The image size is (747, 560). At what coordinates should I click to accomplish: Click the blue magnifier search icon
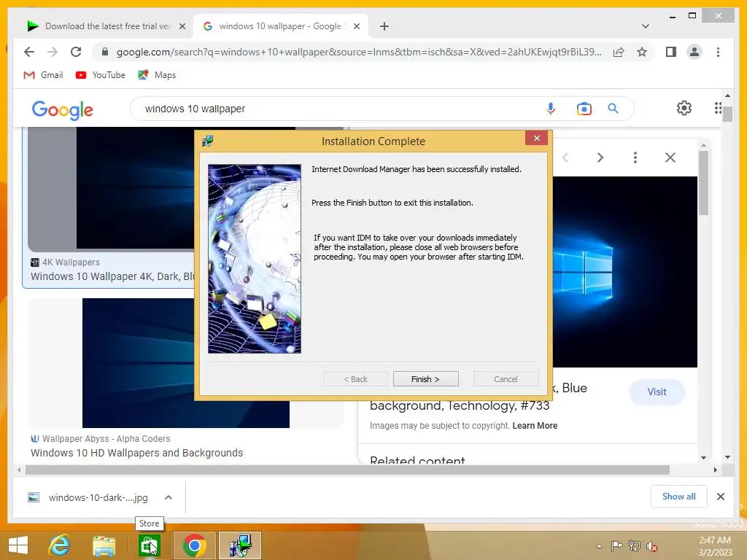[613, 109]
